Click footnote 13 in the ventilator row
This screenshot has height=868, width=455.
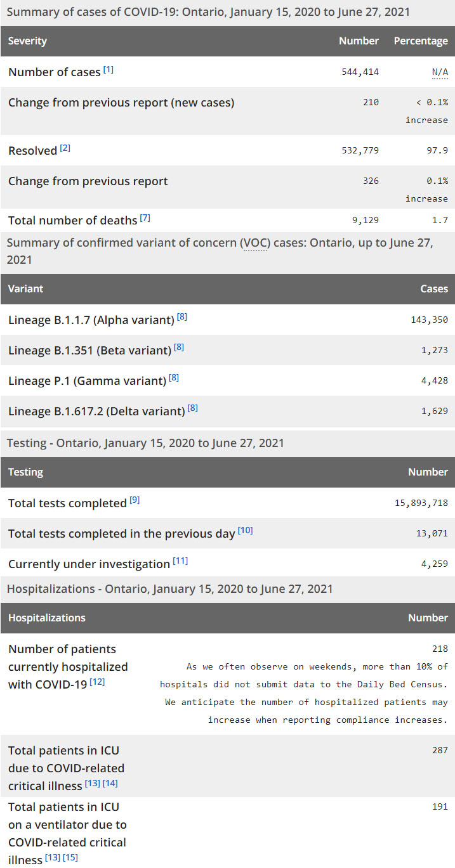tap(53, 858)
